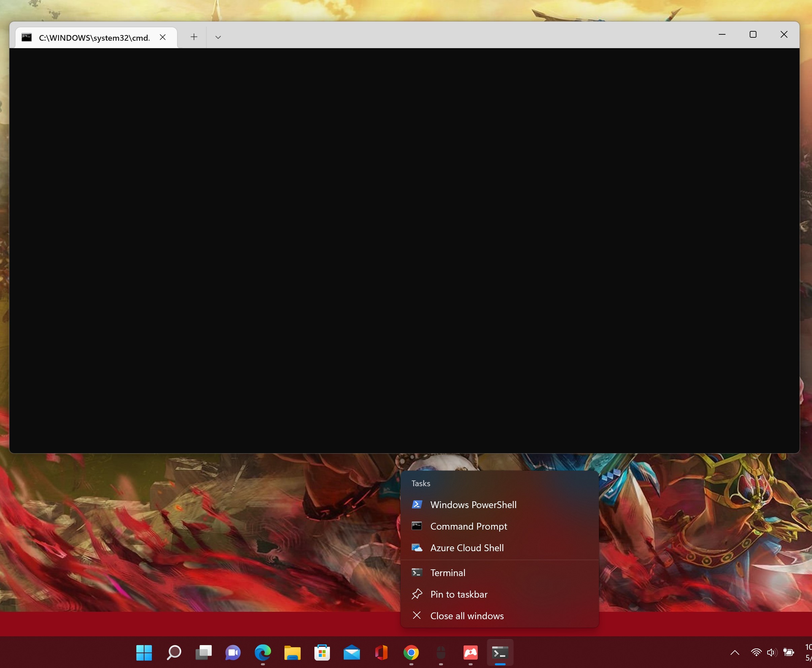Choose Close all windows option

pyautogui.click(x=467, y=616)
